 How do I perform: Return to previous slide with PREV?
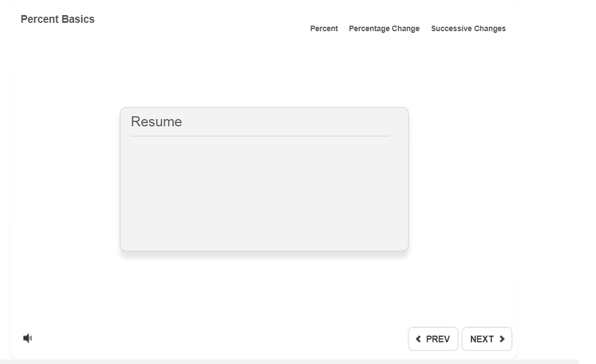tap(433, 339)
